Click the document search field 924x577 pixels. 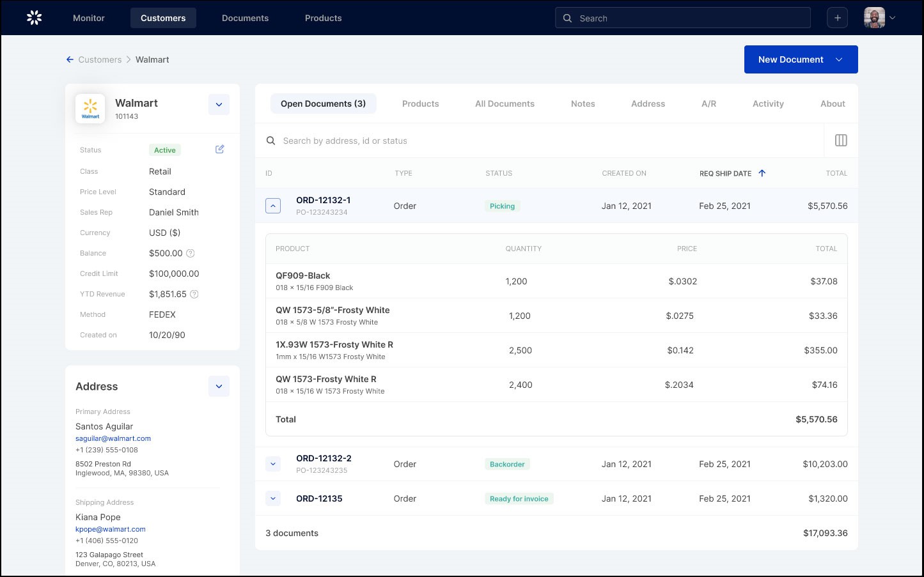(448, 140)
